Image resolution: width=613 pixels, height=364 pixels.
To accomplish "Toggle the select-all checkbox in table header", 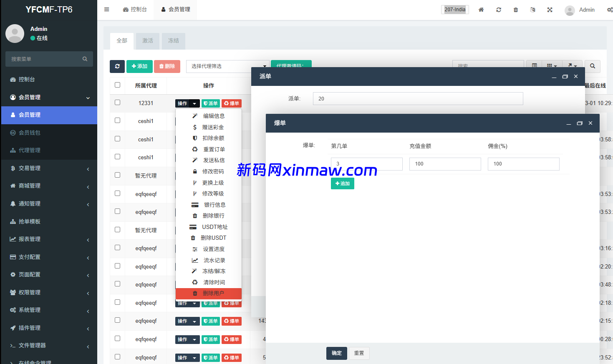I will pyautogui.click(x=117, y=85).
